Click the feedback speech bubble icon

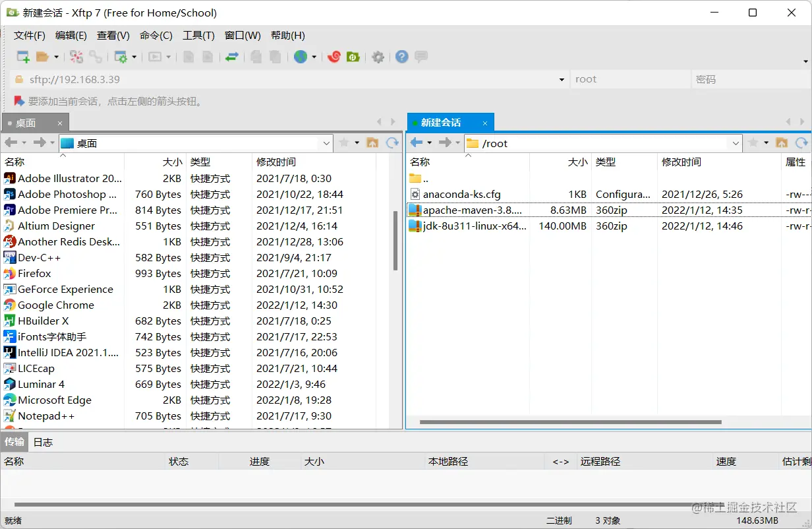pyautogui.click(x=420, y=57)
